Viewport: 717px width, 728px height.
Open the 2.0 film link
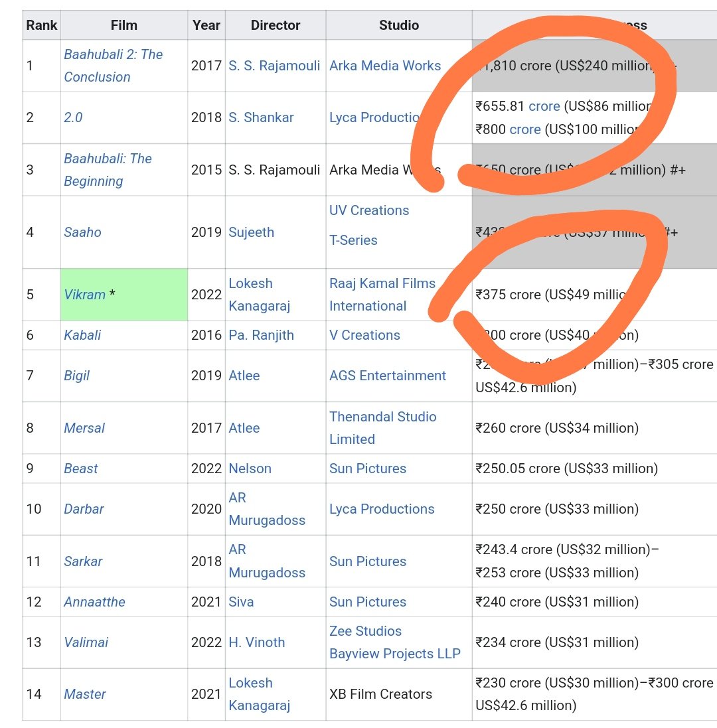[73, 117]
